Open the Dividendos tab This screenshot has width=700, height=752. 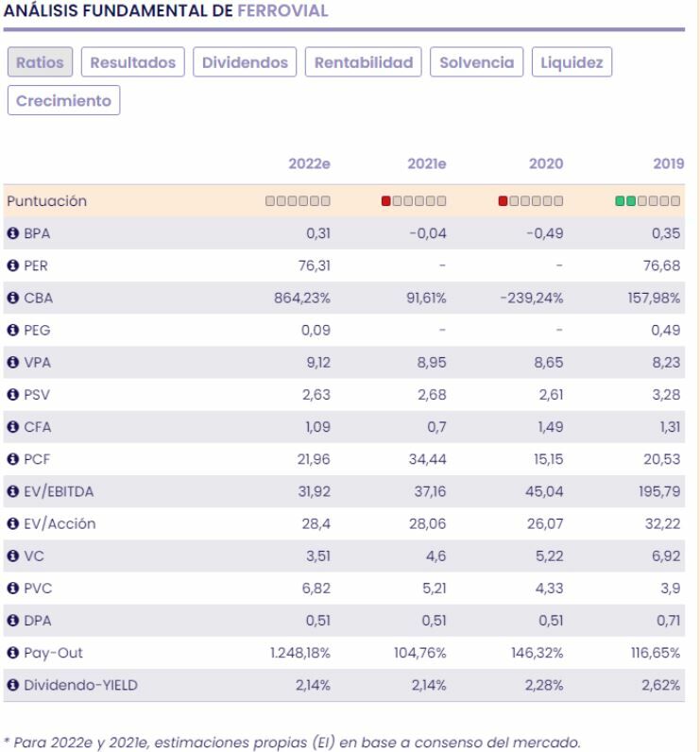tap(246, 62)
